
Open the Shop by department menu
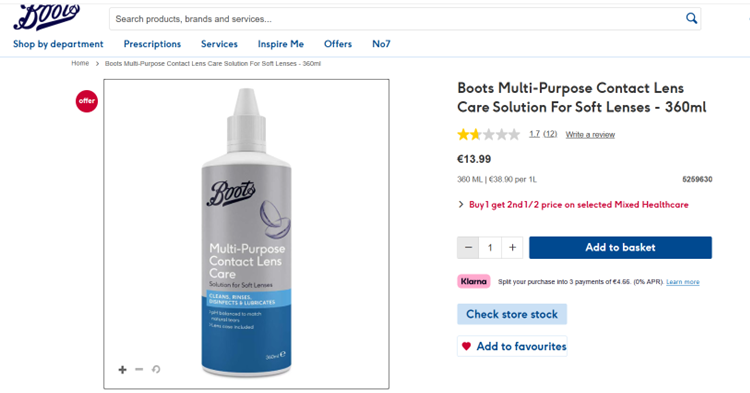(x=58, y=44)
